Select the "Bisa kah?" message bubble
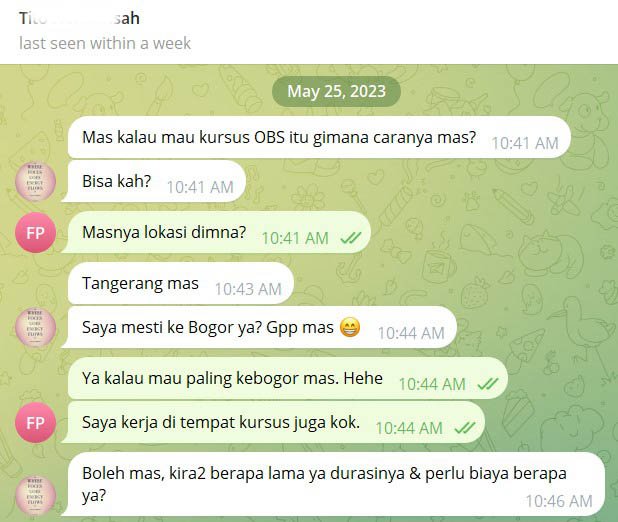 click(x=154, y=181)
